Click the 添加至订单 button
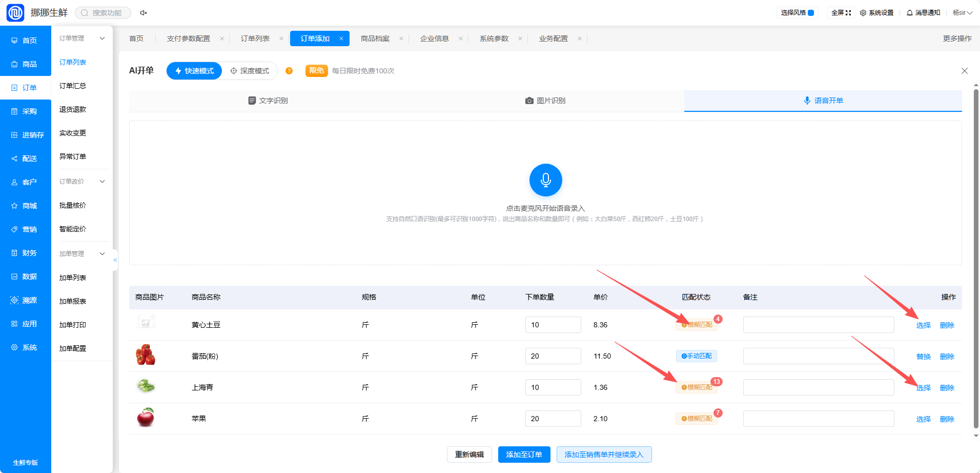 [x=524, y=455]
